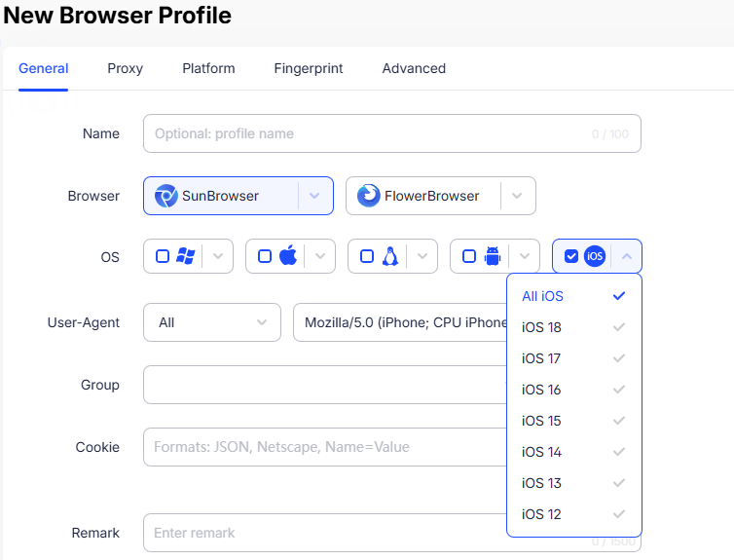Expand FlowerBrowser version dropdown arrow
The height and width of the screenshot is (560, 734).
coord(517,196)
